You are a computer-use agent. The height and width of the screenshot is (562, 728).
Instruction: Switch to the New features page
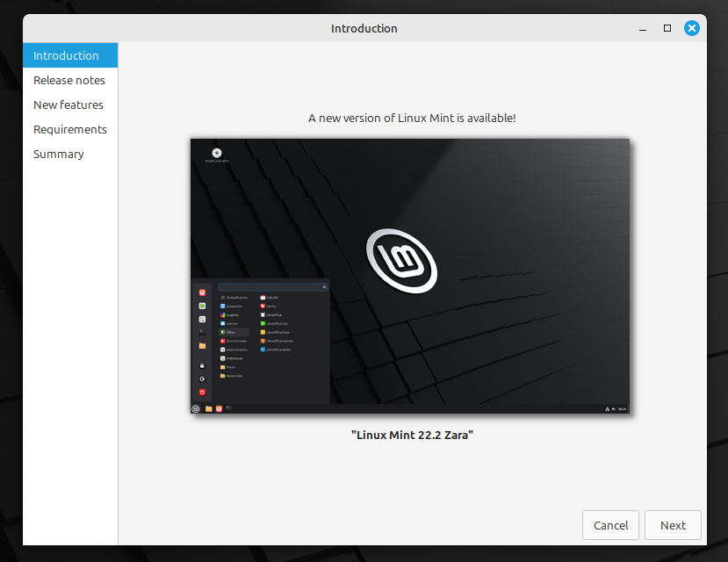[68, 104]
